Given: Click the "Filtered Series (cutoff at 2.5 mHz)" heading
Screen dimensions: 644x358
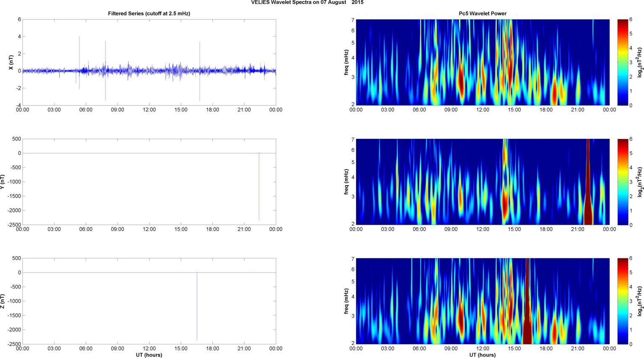Looking at the screenshot, I should pyautogui.click(x=149, y=13).
